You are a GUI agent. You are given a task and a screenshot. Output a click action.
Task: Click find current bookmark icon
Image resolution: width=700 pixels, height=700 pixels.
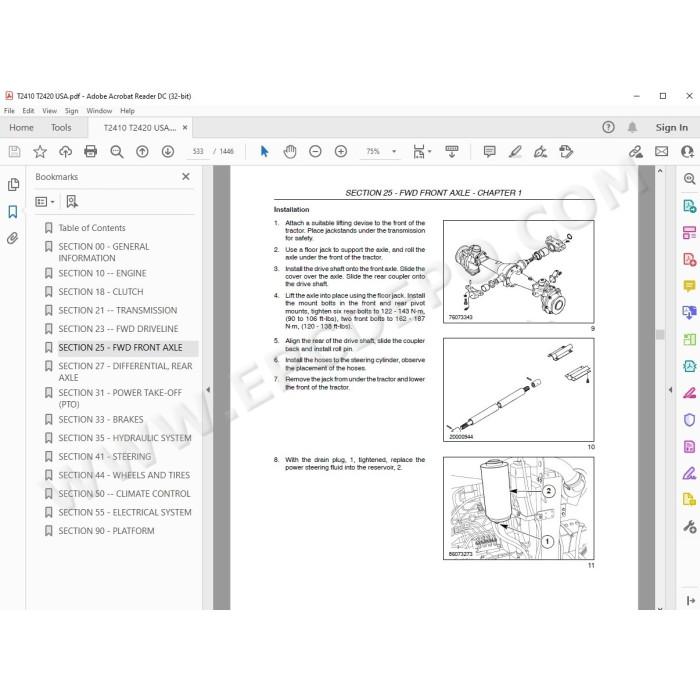point(72,202)
